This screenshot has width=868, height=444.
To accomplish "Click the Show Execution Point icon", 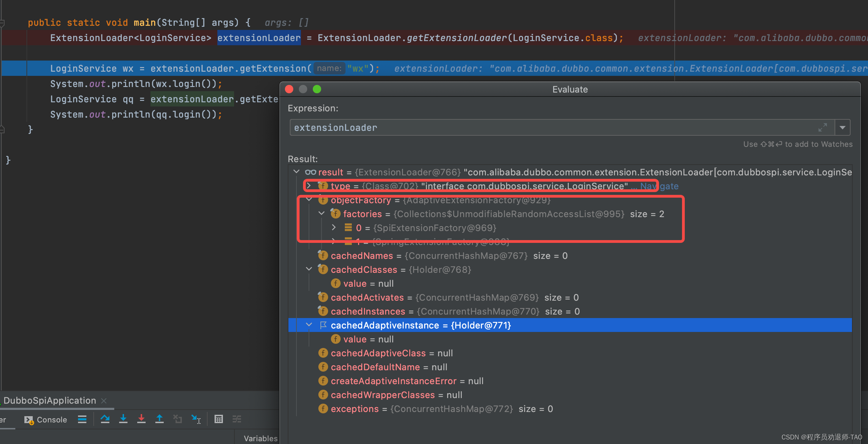I will (82, 419).
